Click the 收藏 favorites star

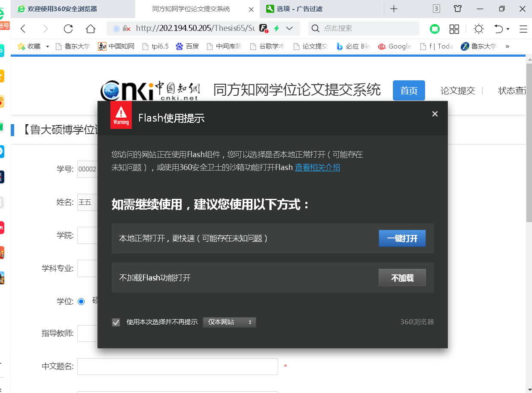21,46
